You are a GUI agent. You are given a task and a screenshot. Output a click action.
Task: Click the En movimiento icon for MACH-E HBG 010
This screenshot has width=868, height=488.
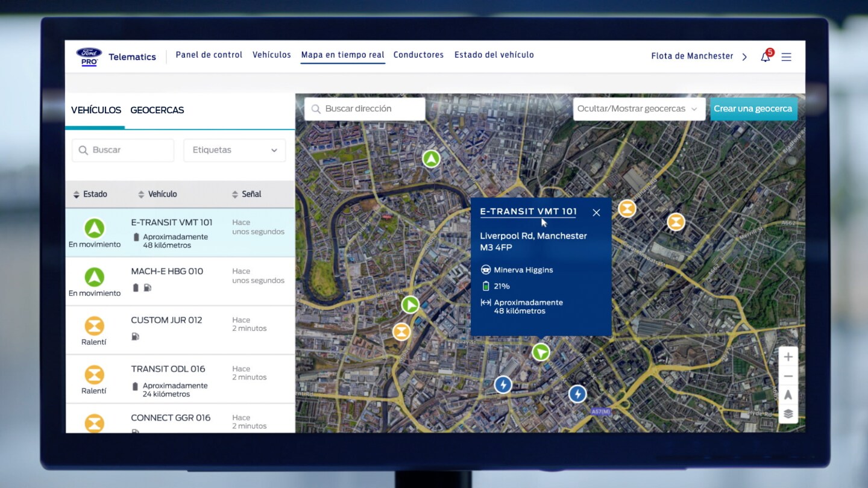pyautogui.click(x=94, y=277)
